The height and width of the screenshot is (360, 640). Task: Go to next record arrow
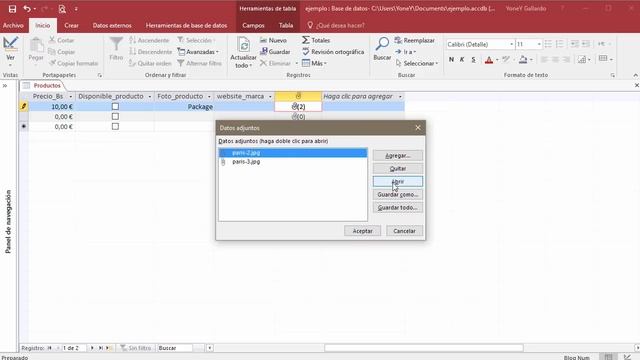92,348
